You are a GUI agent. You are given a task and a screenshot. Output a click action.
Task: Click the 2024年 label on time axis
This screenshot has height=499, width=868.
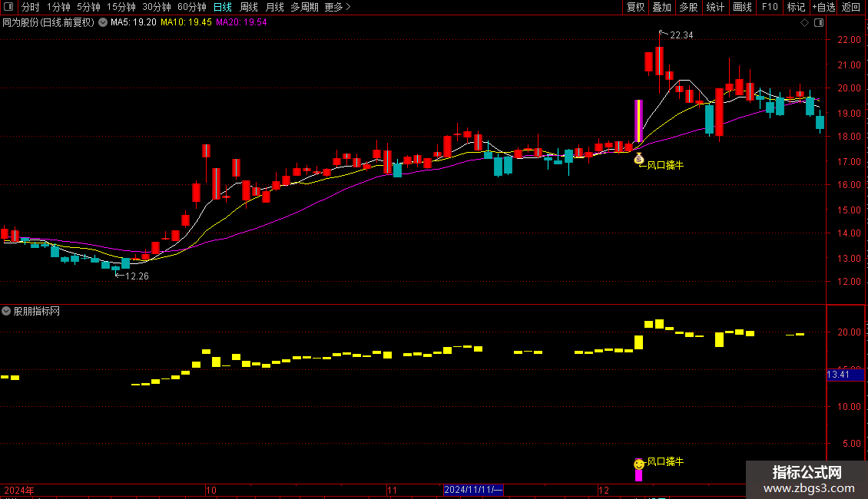pos(19,490)
